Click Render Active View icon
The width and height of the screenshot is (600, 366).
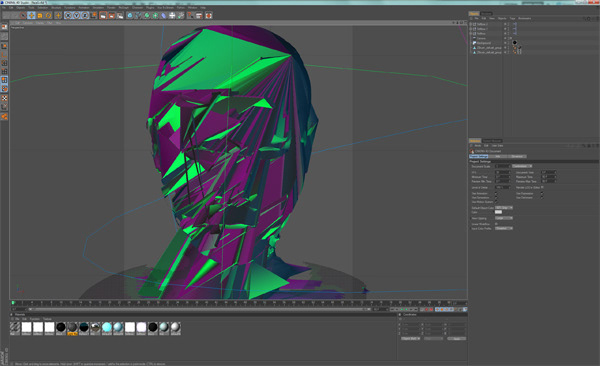pyautogui.click(x=103, y=15)
